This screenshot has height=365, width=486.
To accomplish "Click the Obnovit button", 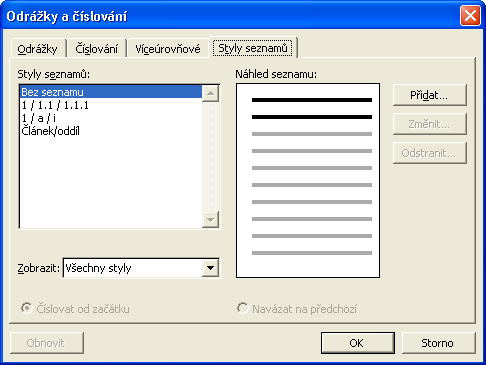I will (x=47, y=343).
